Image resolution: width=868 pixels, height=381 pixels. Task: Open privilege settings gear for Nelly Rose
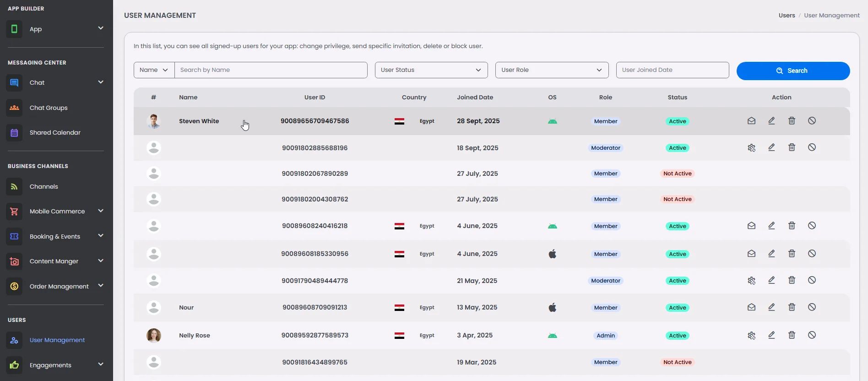pyautogui.click(x=751, y=336)
